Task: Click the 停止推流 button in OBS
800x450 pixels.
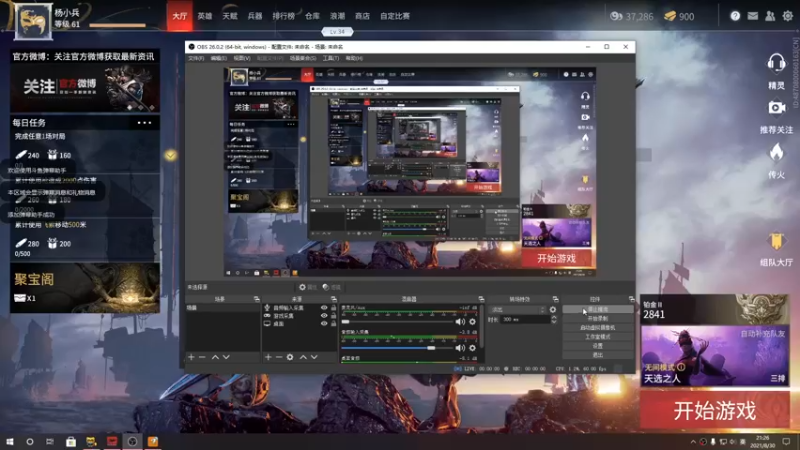Action: [598, 310]
